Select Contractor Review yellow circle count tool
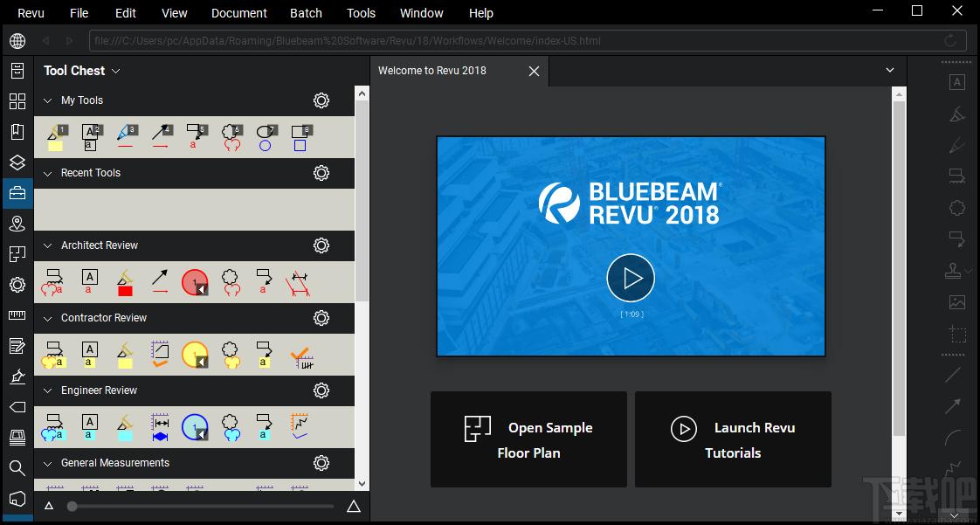 [195, 355]
